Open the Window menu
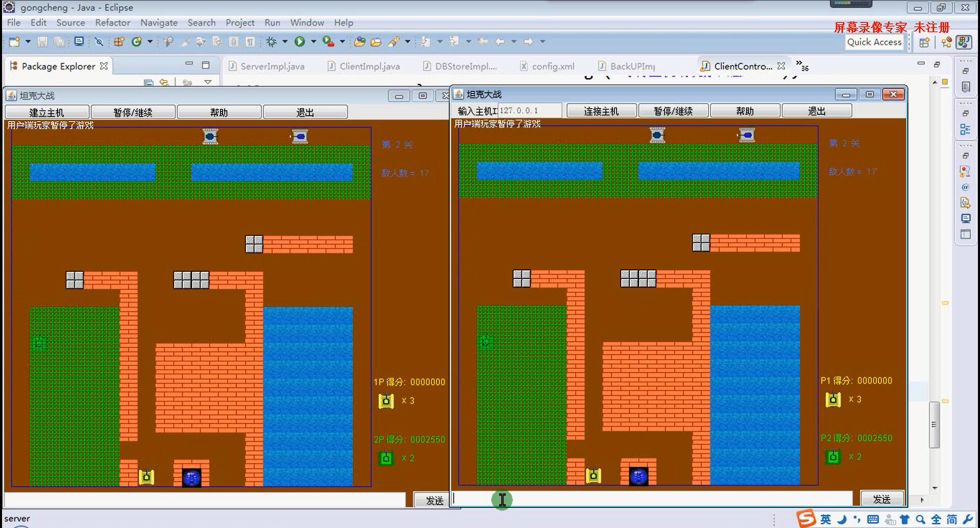Viewport: 980px width, 528px height. [x=307, y=22]
